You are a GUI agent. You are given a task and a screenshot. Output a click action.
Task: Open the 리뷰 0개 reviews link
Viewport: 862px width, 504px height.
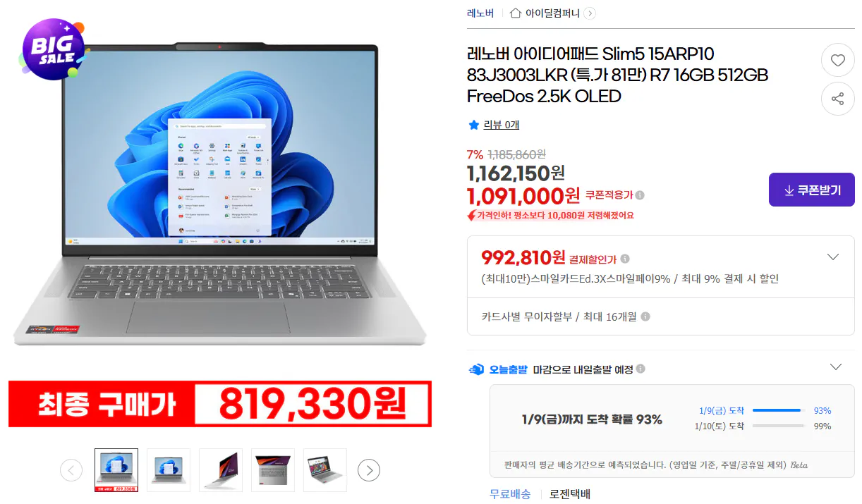tap(502, 125)
